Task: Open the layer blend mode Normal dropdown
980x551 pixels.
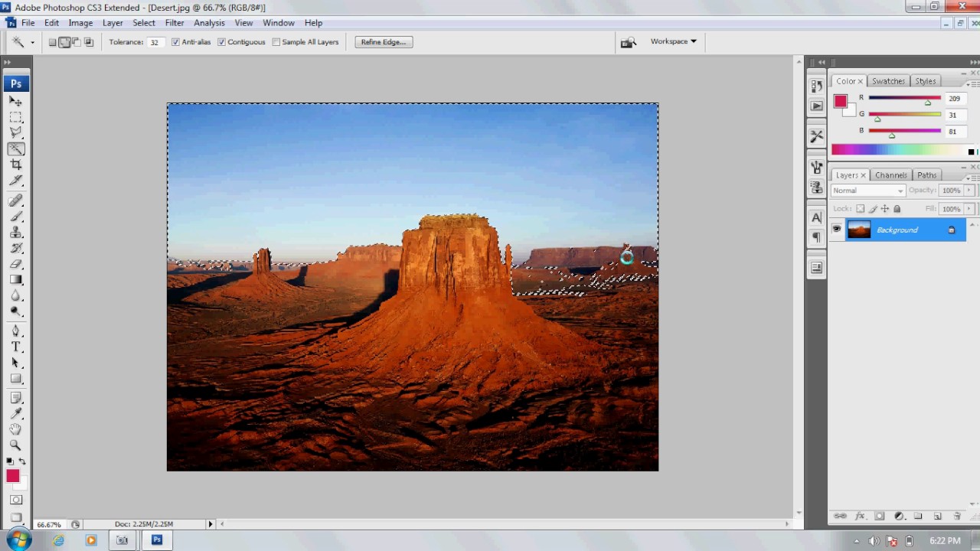Action: tap(868, 191)
